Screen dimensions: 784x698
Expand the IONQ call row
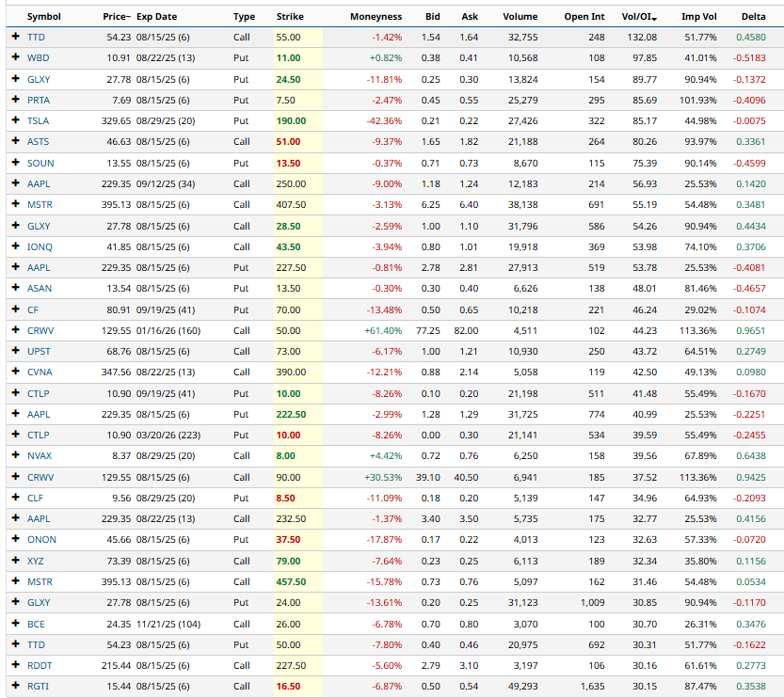(x=15, y=246)
